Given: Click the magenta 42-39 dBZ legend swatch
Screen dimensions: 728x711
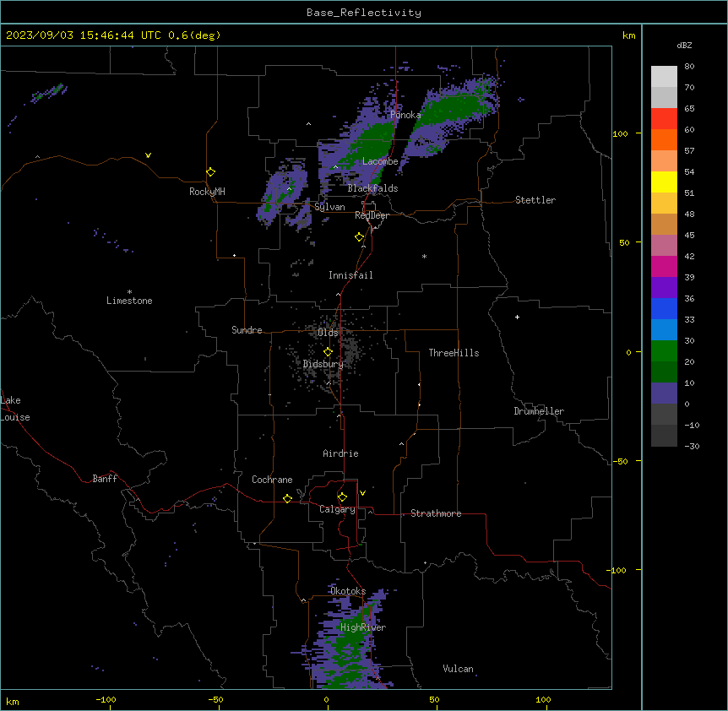Looking at the screenshot, I should pos(664,266).
